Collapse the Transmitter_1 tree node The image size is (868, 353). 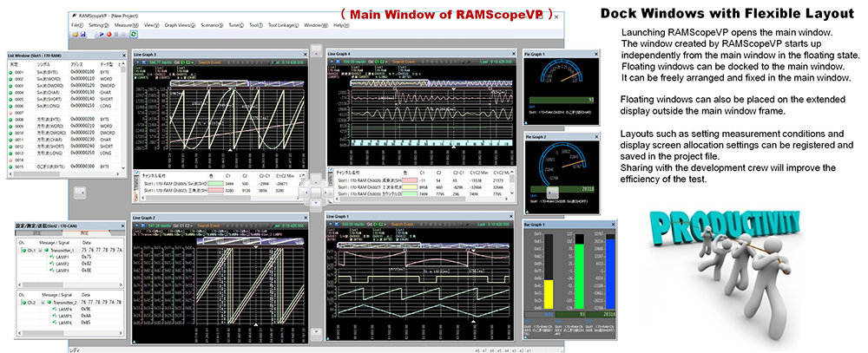coord(40,250)
